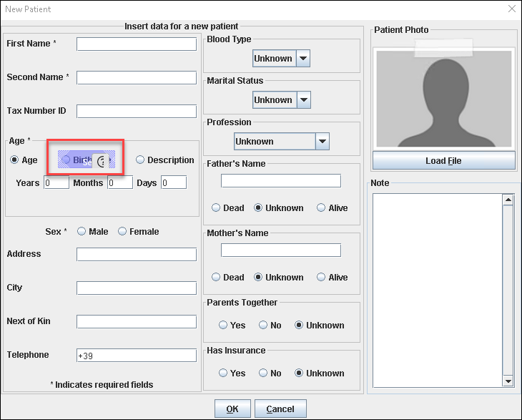This screenshot has width=522, height=420.
Task: Focus the Tax Number ID field
Action: coord(136,112)
